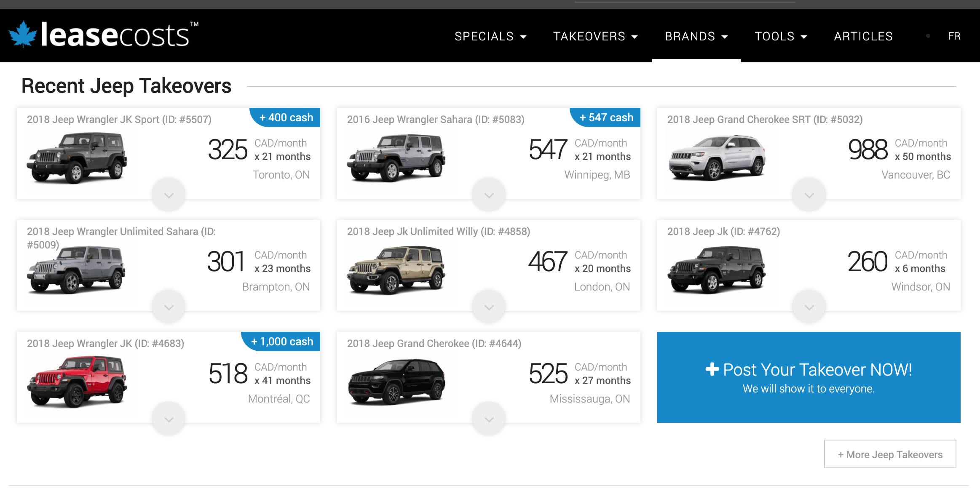Image resolution: width=980 pixels, height=491 pixels.
Task: Open the BRANDS dropdown menu
Action: click(696, 37)
